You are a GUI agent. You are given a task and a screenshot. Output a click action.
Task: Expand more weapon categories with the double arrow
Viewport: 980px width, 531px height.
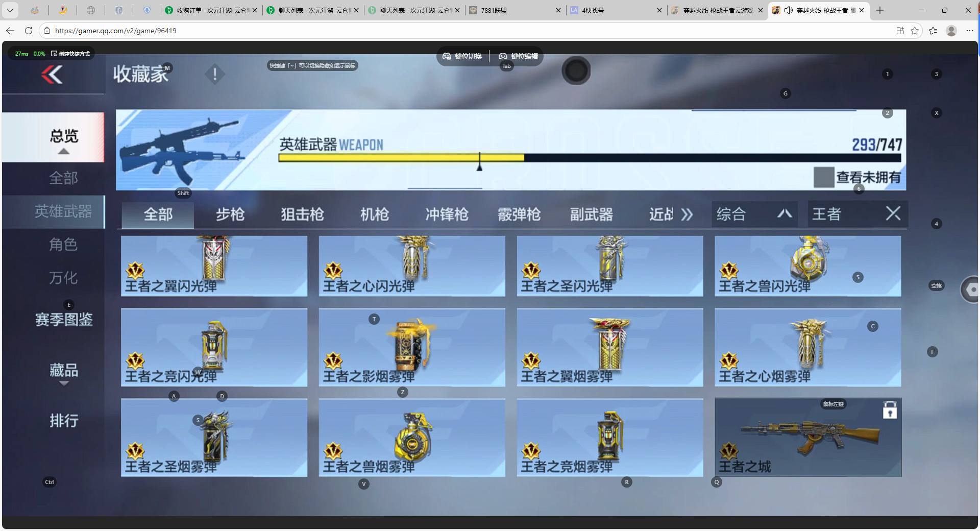[x=687, y=214]
